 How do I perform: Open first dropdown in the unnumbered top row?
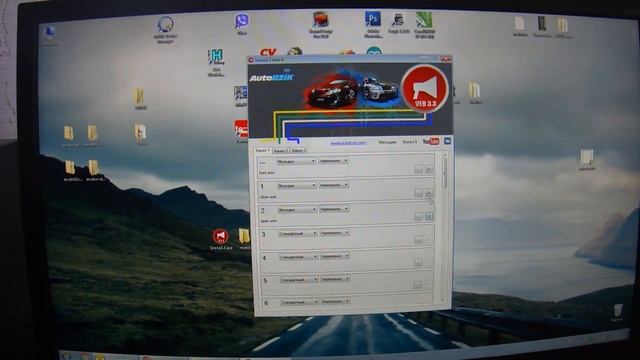point(296,161)
